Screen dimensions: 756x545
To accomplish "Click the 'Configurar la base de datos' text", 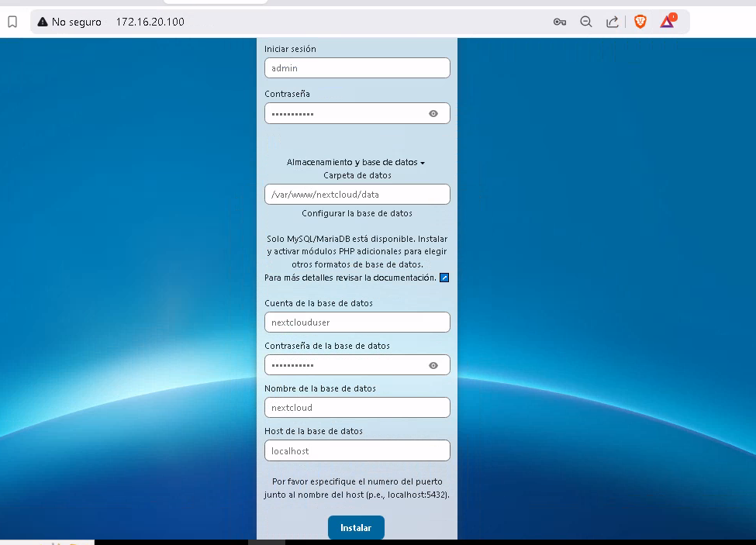I will (357, 213).
